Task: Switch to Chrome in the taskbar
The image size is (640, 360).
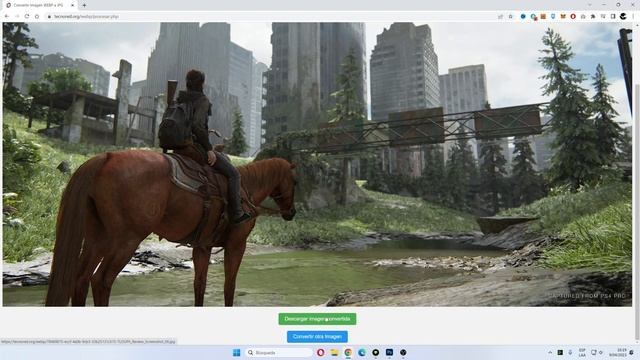Action: click(x=348, y=352)
